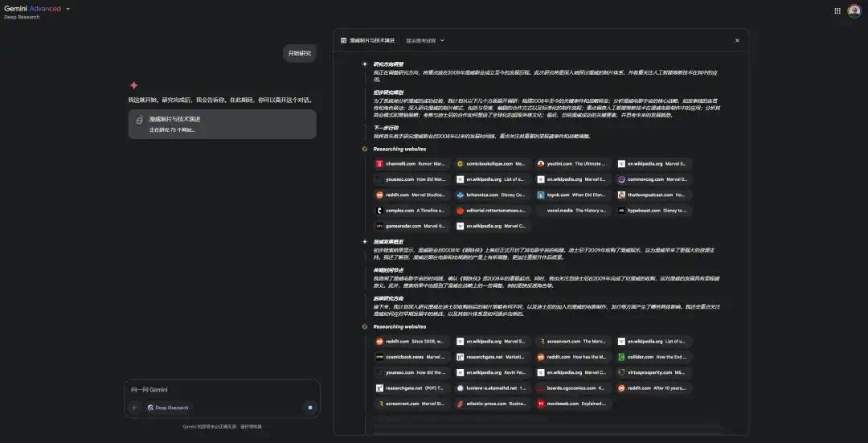This screenshot has width=868, height=443.
Task: Click the commoncog.com favicon
Action: click(621, 179)
